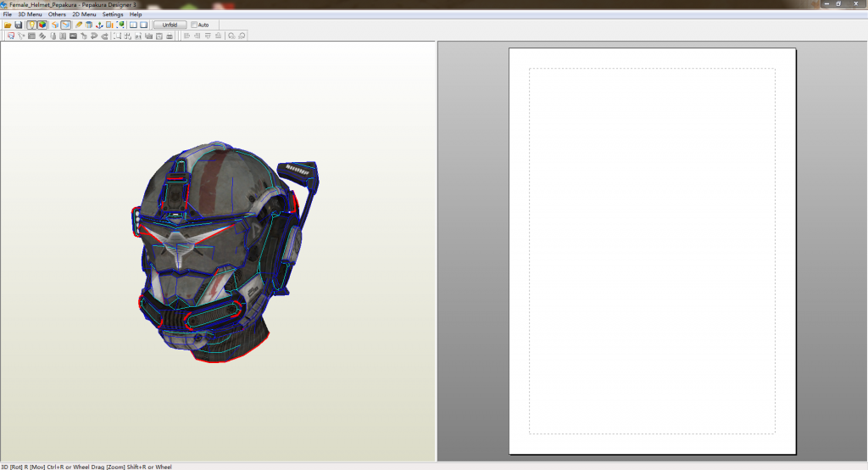Click the Unfold button

(170, 25)
